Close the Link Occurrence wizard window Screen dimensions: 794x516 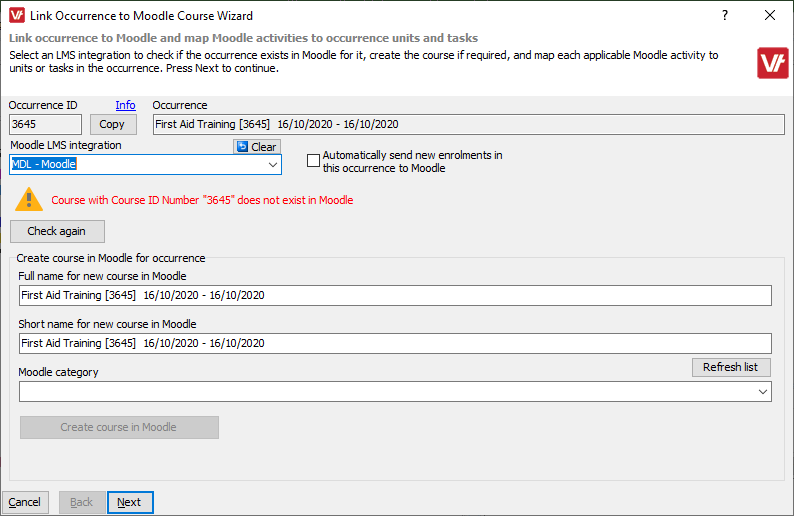770,15
